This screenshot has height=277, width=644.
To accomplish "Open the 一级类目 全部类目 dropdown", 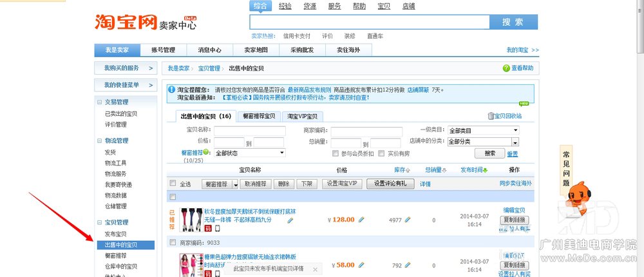I will point(483,131).
